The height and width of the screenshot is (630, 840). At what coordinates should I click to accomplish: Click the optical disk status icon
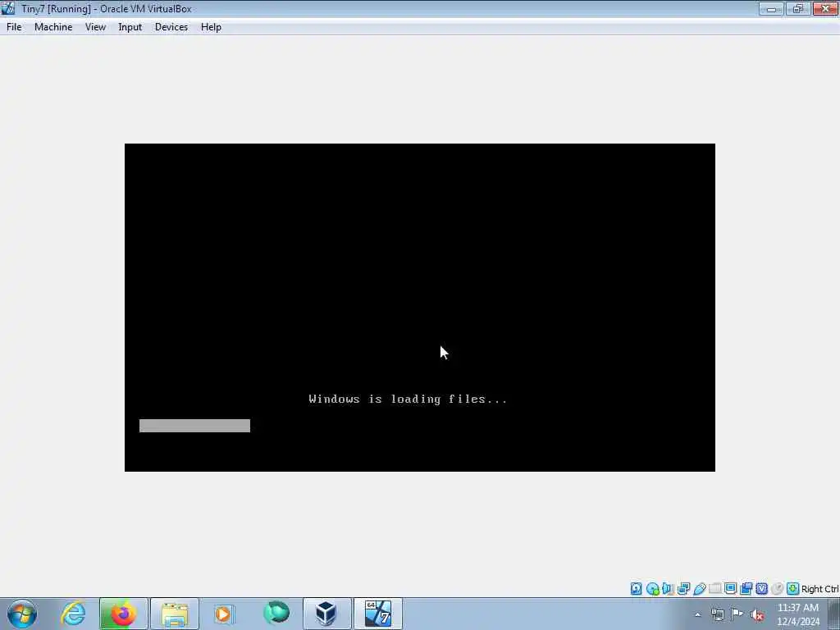[652, 589]
